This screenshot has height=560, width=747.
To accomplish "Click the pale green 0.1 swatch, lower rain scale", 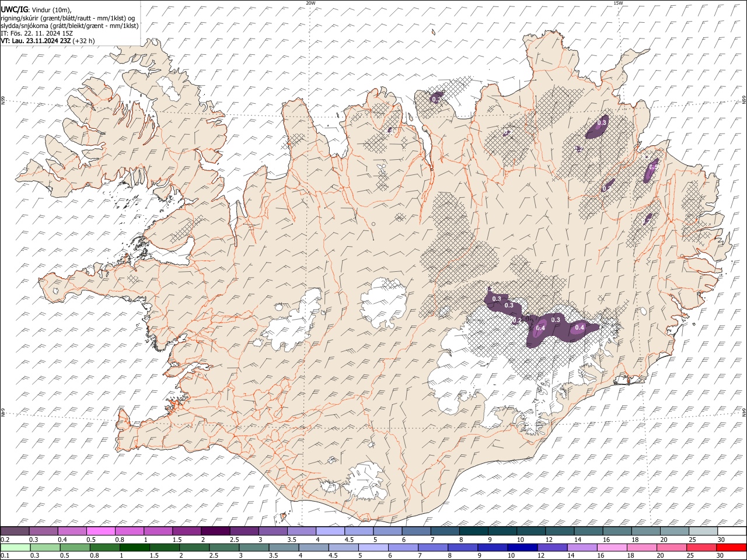I will pos(16,547).
